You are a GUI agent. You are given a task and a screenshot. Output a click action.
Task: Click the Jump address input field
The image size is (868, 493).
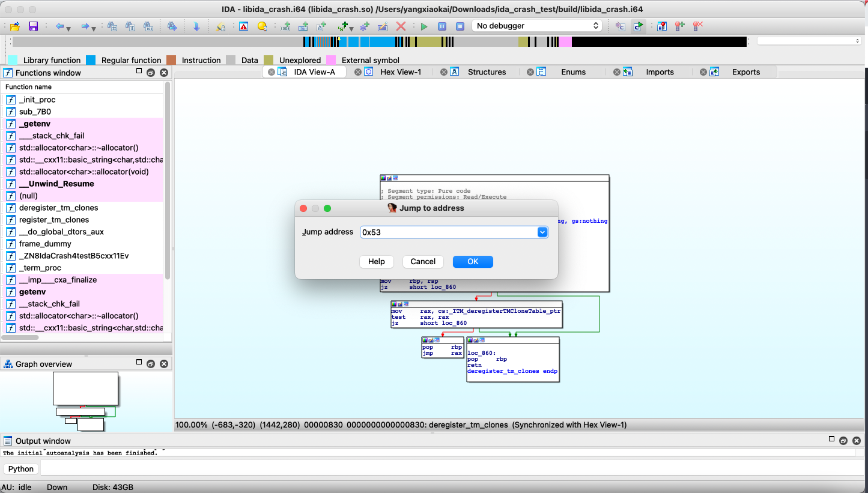[449, 232]
